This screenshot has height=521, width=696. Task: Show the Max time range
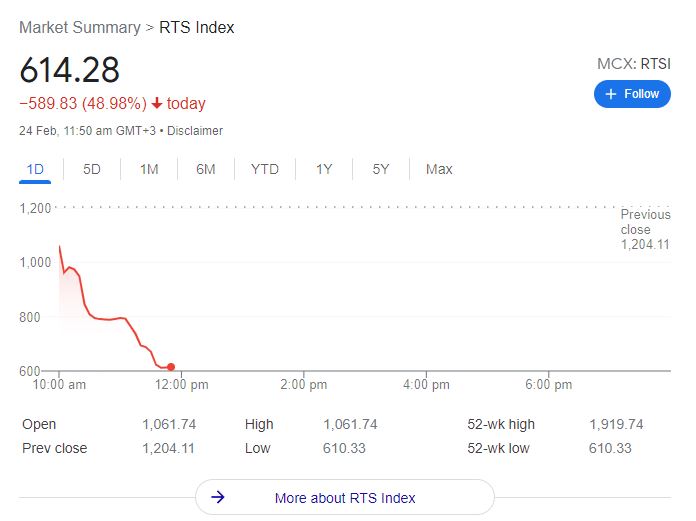tap(439, 169)
